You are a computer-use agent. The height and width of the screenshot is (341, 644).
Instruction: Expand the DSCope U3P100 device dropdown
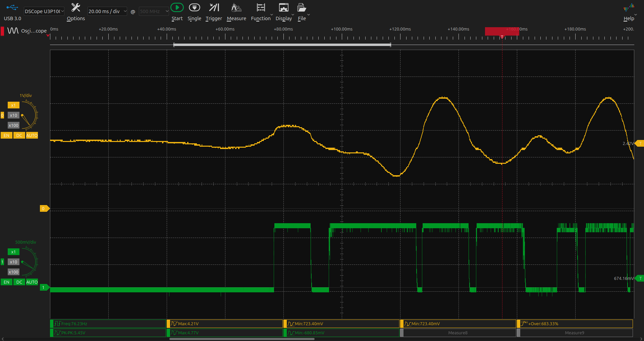44,11
